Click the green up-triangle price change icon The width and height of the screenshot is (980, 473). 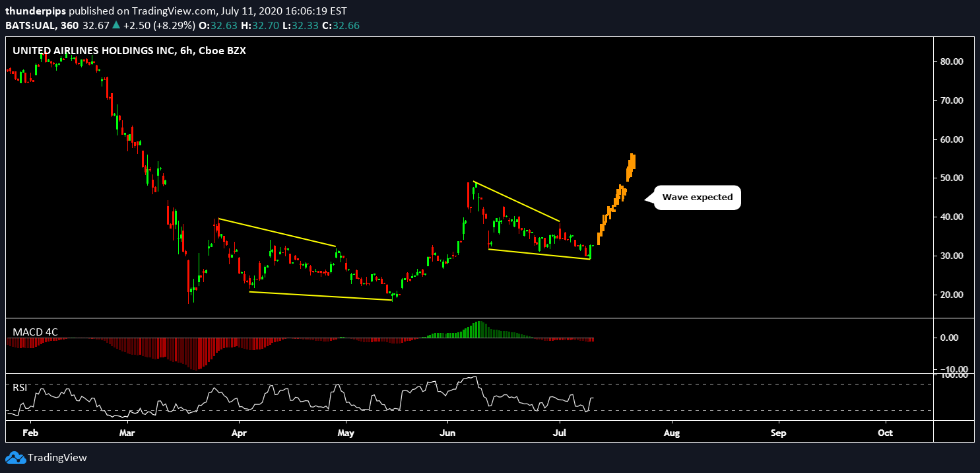116,25
